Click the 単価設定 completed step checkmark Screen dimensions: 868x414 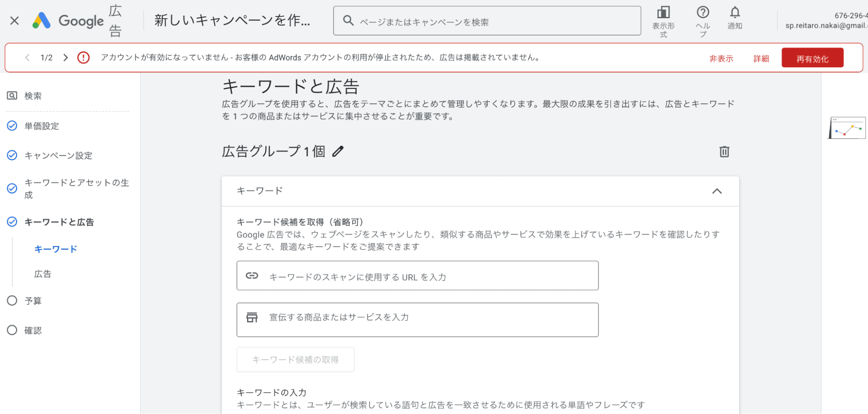coord(12,126)
